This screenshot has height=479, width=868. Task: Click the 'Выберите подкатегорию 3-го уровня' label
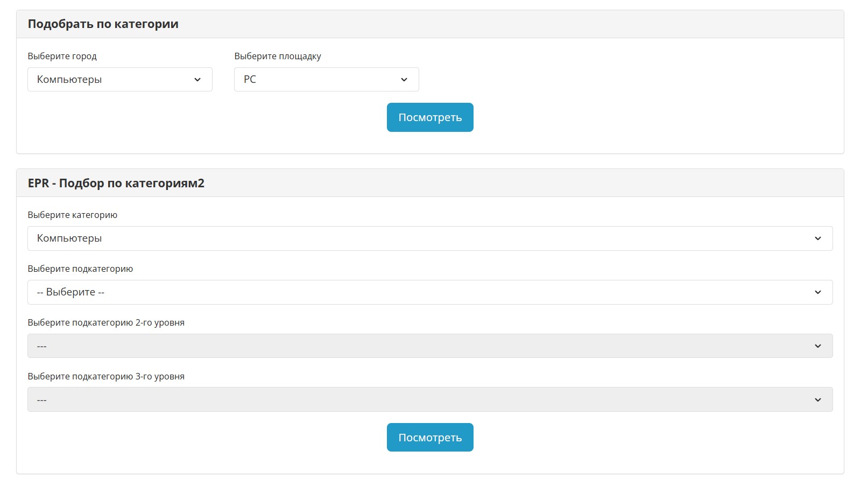point(106,376)
